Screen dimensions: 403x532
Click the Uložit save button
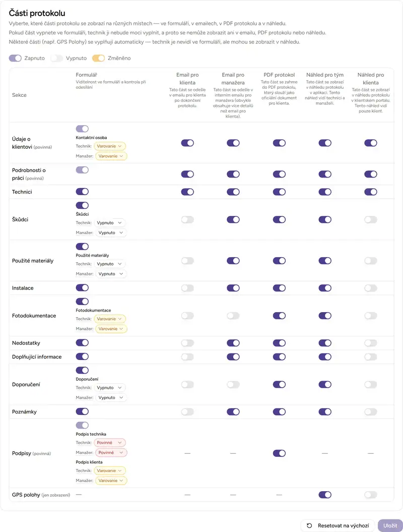(390, 525)
